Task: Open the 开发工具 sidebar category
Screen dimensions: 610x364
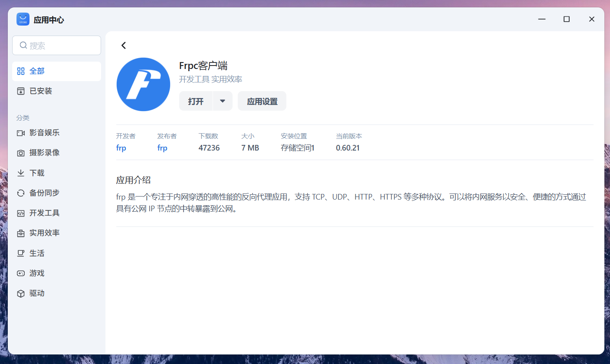Action: point(56,213)
